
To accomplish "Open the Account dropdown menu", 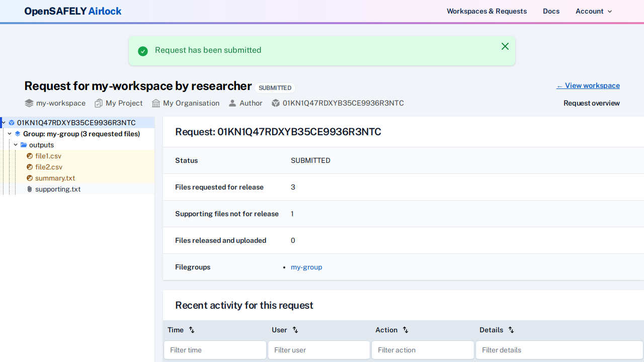I will (x=594, y=11).
